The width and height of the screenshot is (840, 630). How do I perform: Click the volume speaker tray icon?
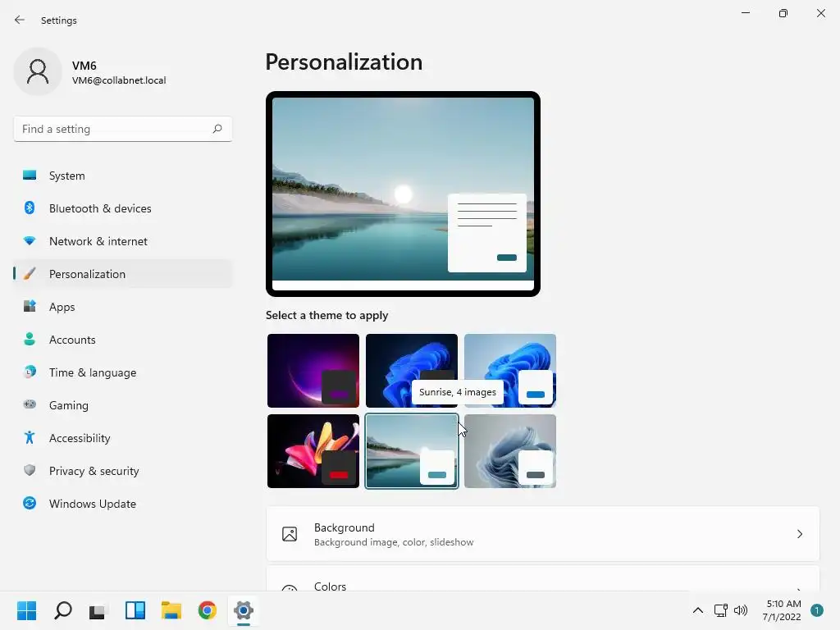[741, 610]
